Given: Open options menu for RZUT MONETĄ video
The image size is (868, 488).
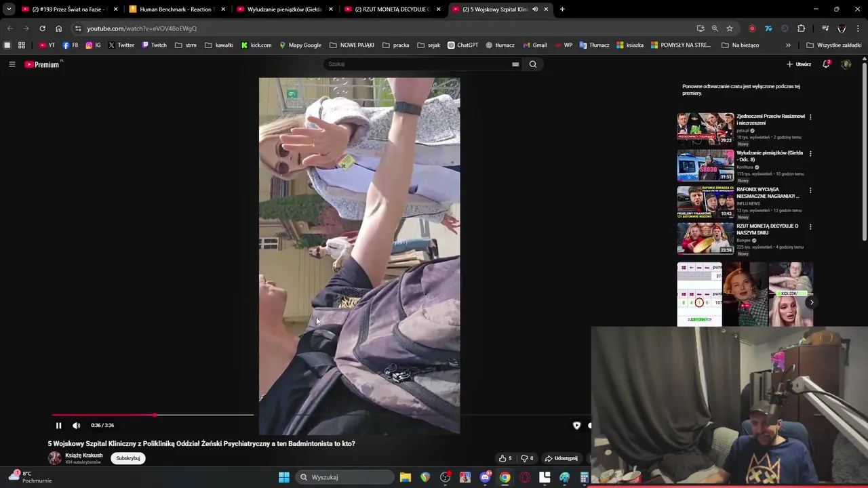Looking at the screenshot, I should [810, 226].
